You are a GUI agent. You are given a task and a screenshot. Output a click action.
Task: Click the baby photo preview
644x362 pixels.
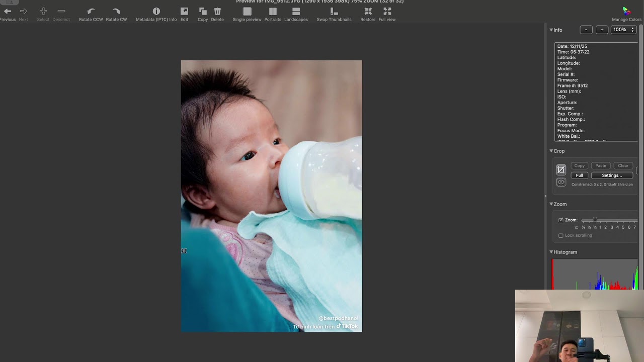click(272, 196)
